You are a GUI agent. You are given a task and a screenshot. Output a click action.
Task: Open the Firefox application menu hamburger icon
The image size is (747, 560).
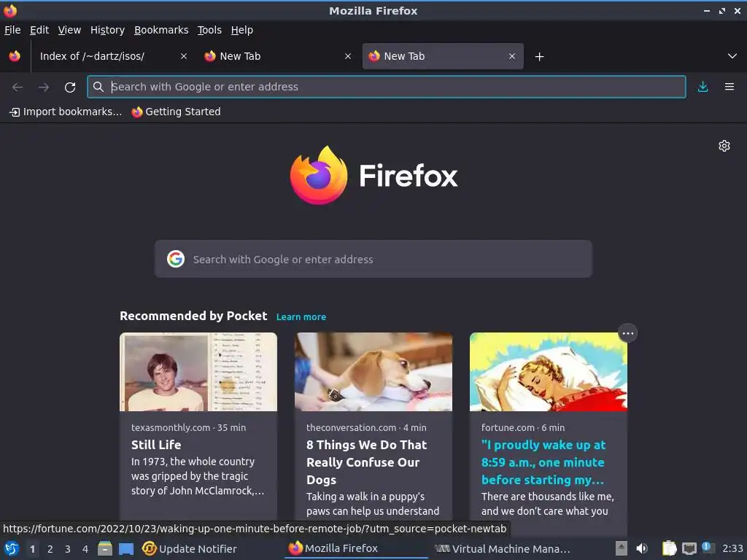[x=729, y=87]
